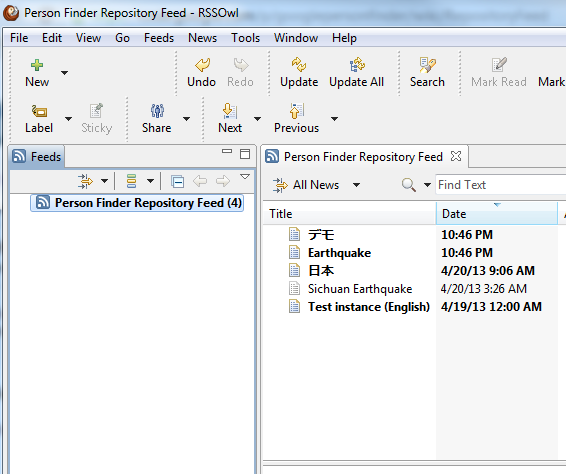
Task: Open the Feeds menu
Action: [159, 38]
